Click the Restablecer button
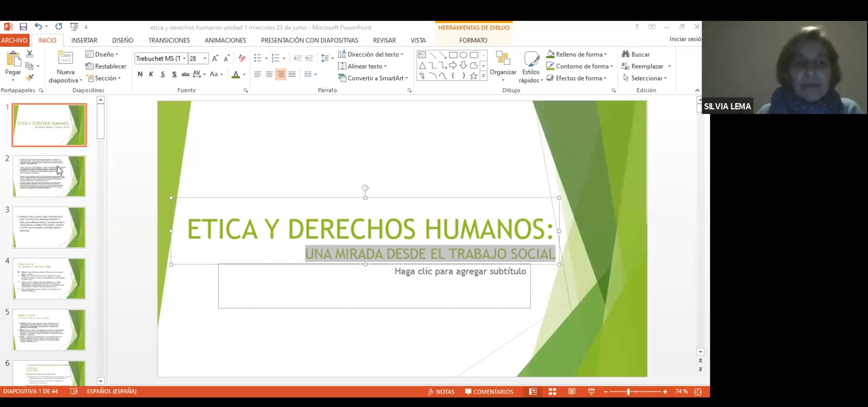 (106, 66)
